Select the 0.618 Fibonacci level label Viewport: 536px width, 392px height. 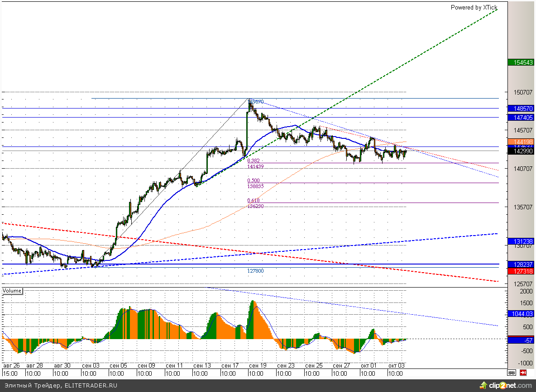tap(253, 200)
